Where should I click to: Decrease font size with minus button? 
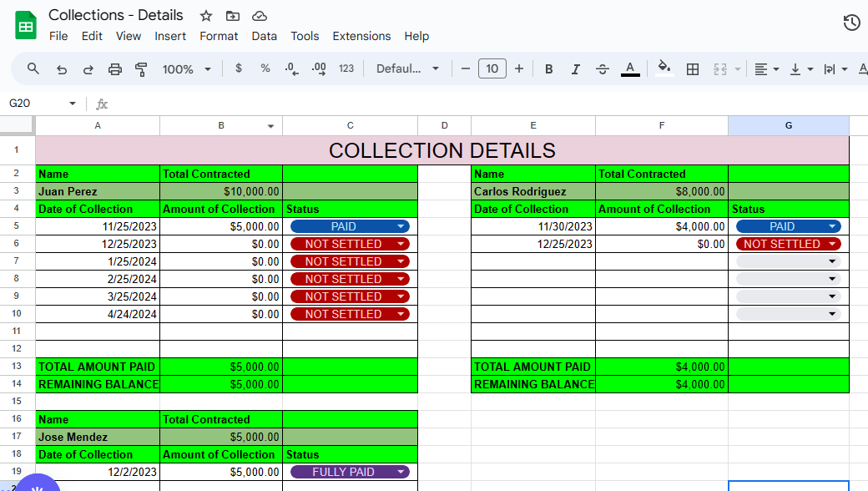[466, 68]
